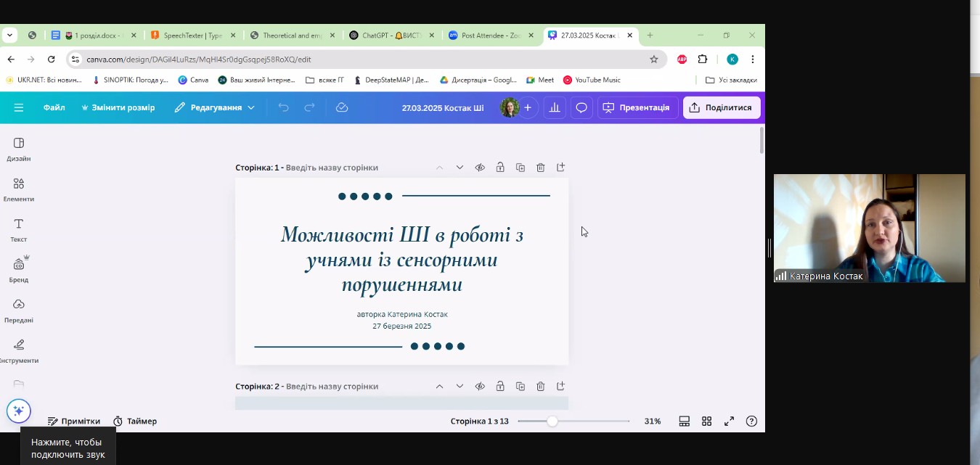Duplicate page 1 with copy icon
980x465 pixels.
click(520, 168)
